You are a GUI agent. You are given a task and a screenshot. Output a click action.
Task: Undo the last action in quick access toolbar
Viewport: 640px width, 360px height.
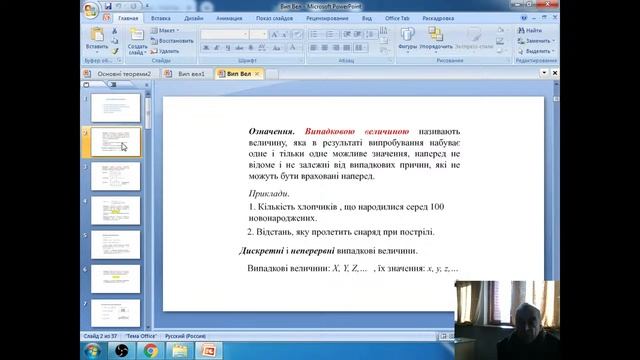119,6
